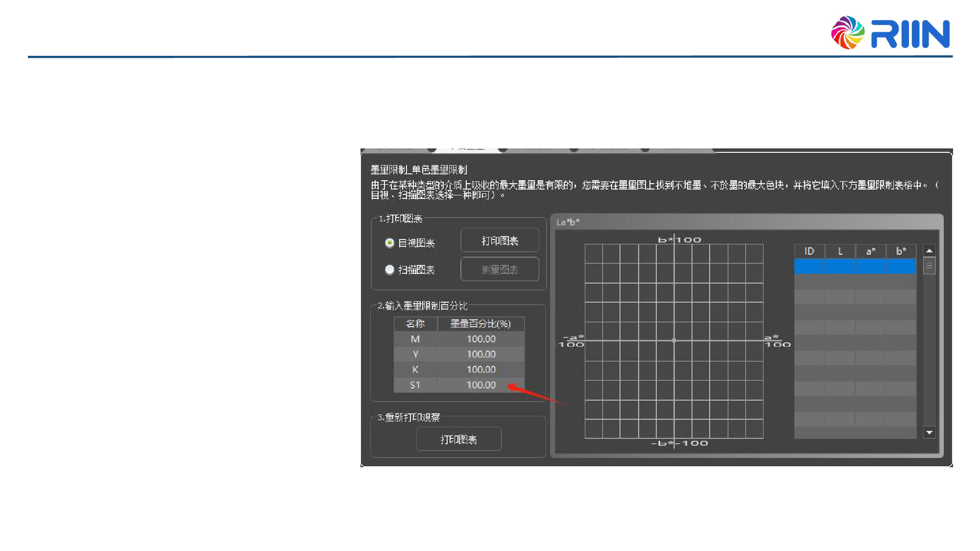The height and width of the screenshot is (551, 980).
Task: Click the scrollbar up arrow
Action: 929,250
